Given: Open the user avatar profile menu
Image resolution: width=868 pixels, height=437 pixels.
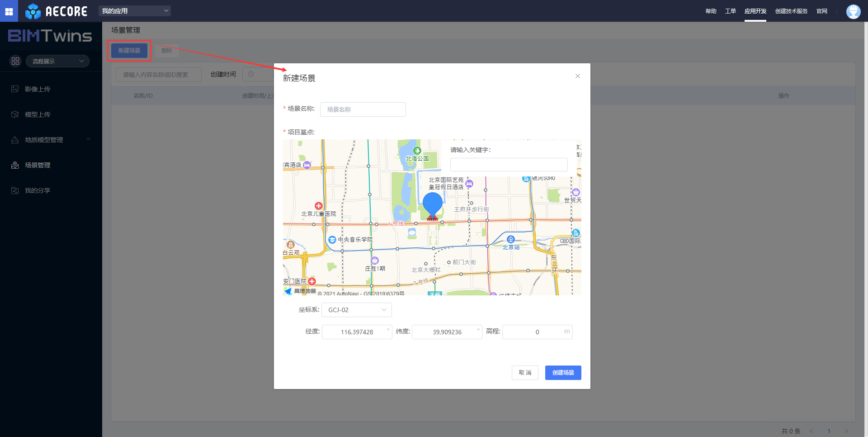Looking at the screenshot, I should point(853,11).
